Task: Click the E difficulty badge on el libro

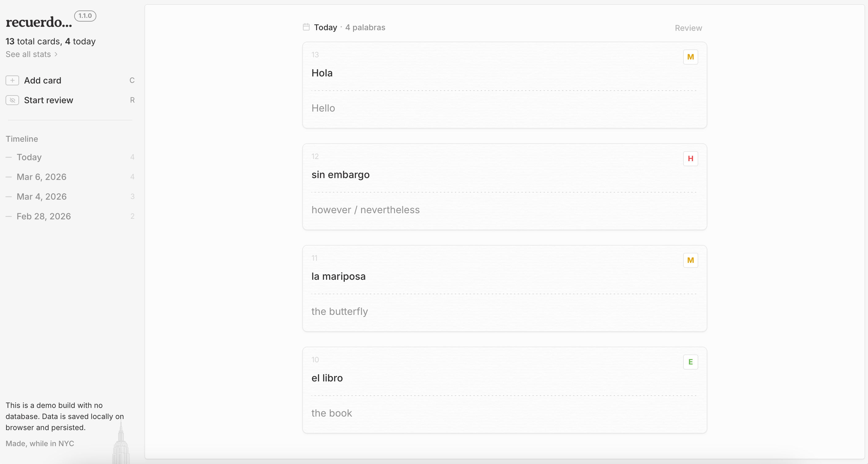Action: pos(690,362)
